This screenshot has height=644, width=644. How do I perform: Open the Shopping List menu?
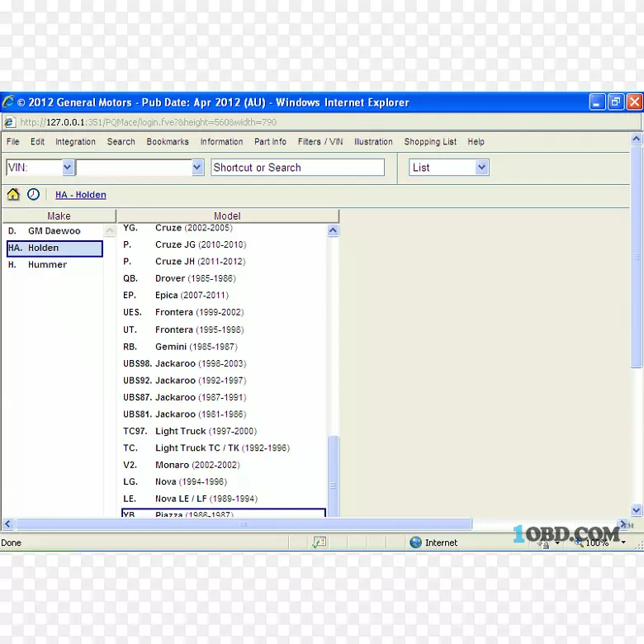click(430, 142)
